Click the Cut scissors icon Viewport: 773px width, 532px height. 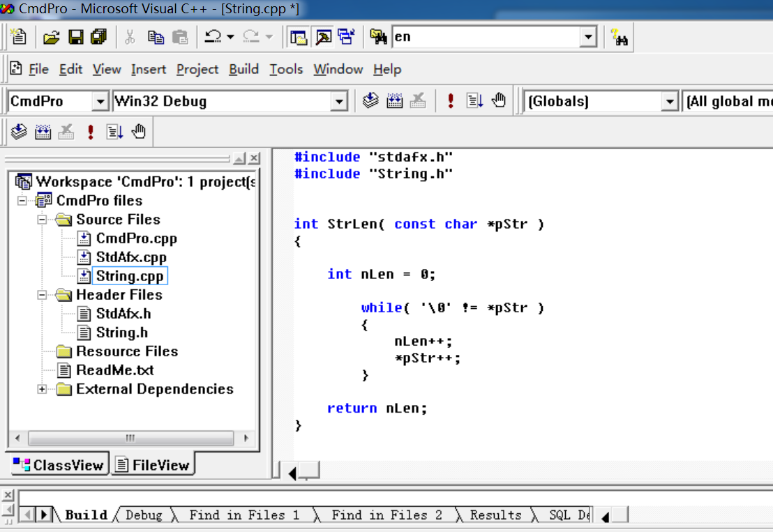[x=130, y=37]
